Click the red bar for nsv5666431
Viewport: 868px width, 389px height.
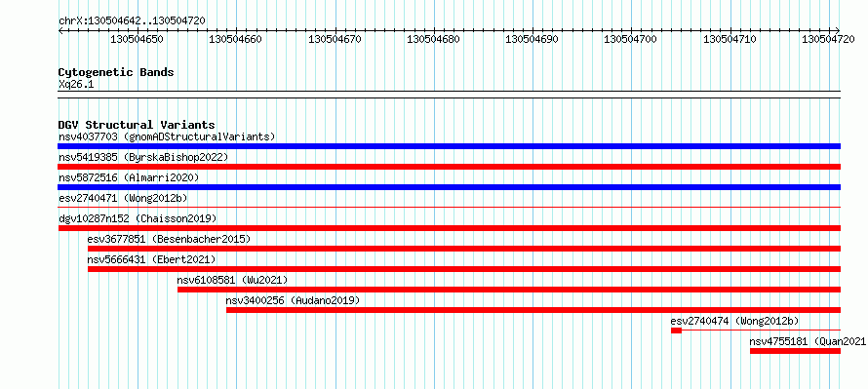464,269
